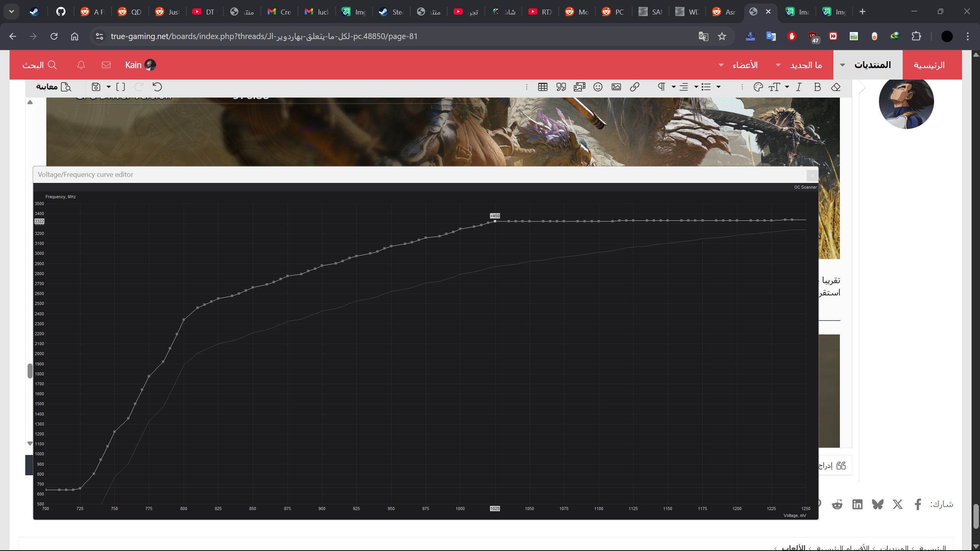Screen dimensions: 980x551
Task: Expand the الأعضاء menu arrow
Action: (721, 65)
